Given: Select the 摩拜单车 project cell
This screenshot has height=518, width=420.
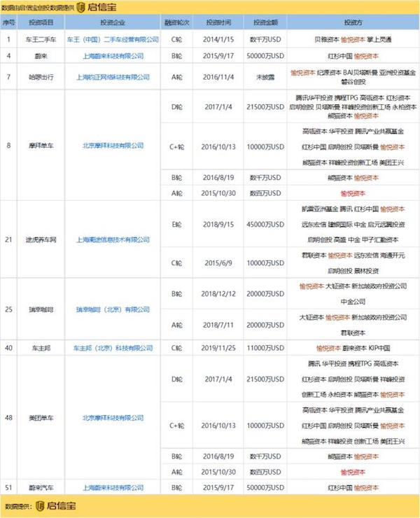Looking at the screenshot, I should (x=41, y=146).
